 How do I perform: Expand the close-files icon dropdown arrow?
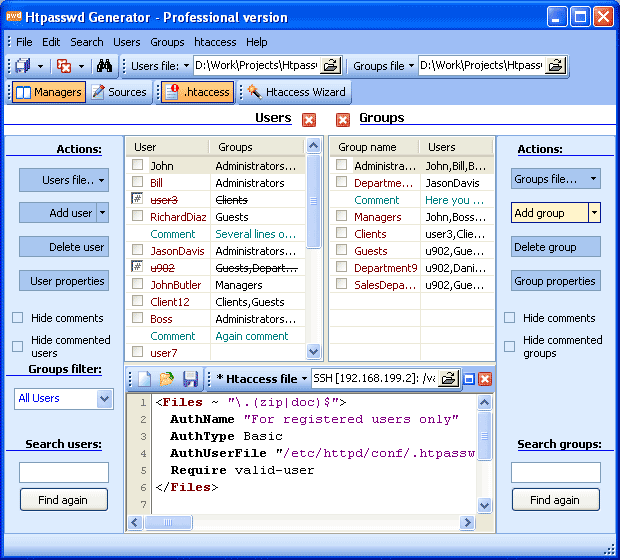click(81, 66)
